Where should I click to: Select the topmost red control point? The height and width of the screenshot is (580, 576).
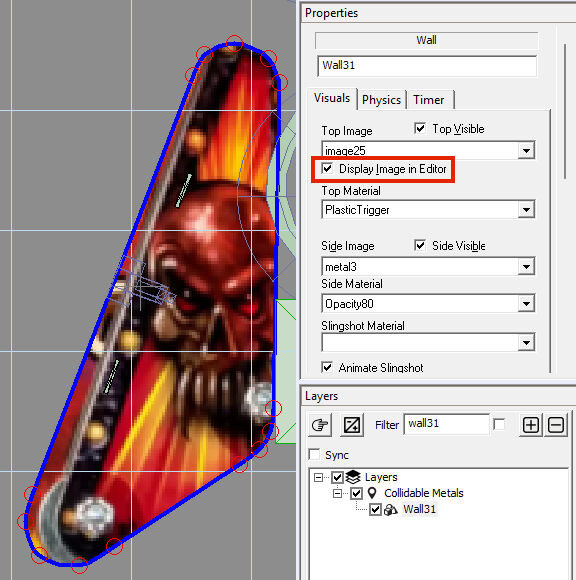[235, 43]
